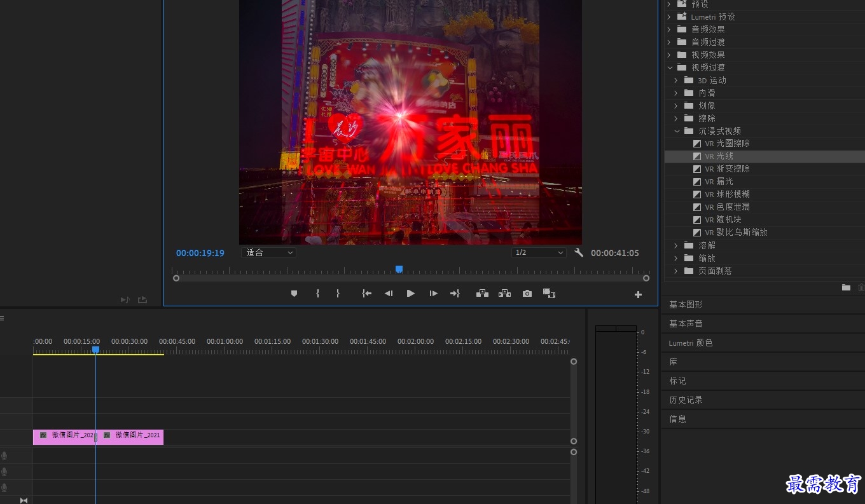
Task: Click the timeline playhead marker
Action: coord(95,350)
